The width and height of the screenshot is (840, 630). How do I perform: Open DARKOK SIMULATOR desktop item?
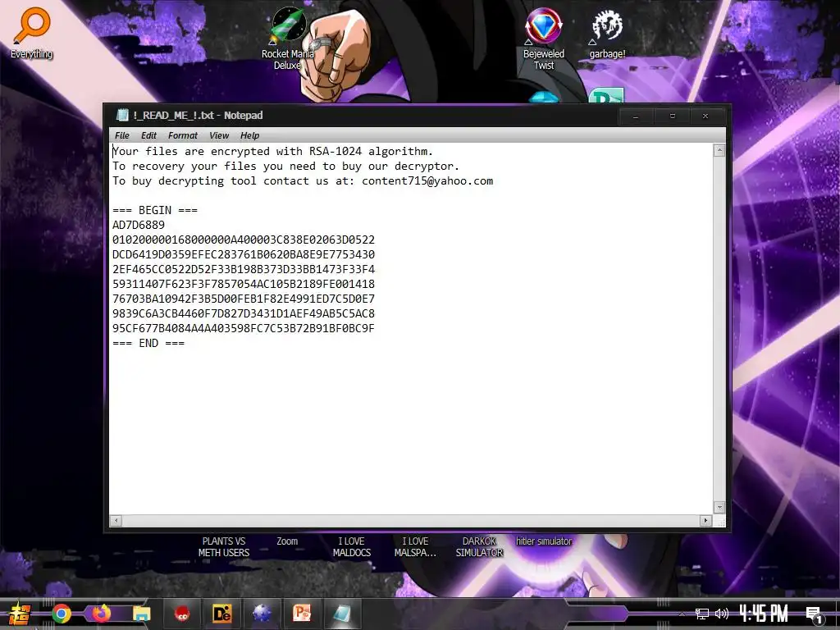(479, 547)
